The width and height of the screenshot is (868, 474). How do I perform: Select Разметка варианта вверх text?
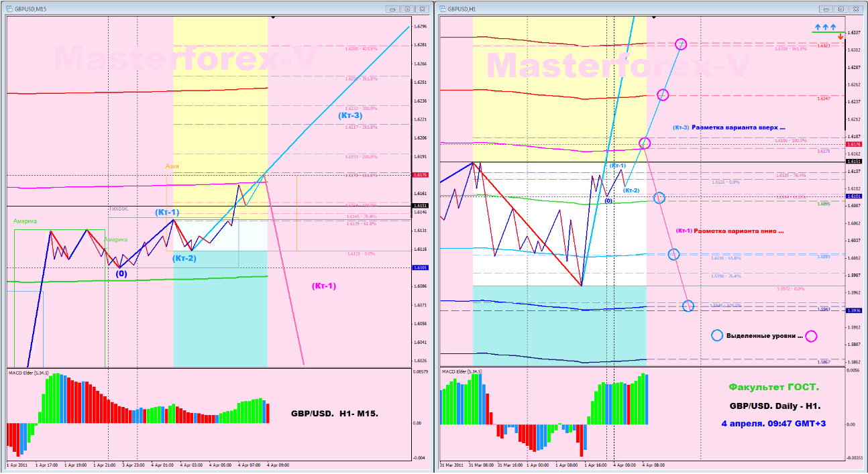(739, 127)
